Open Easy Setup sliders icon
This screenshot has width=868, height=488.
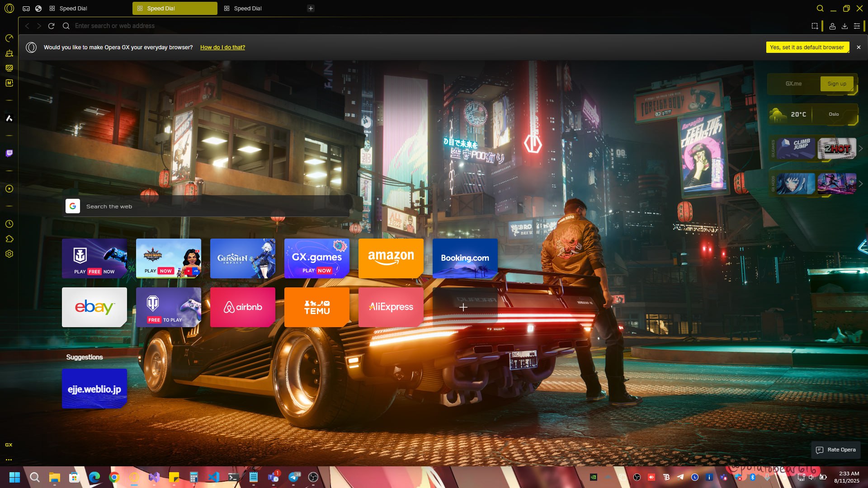point(857,26)
